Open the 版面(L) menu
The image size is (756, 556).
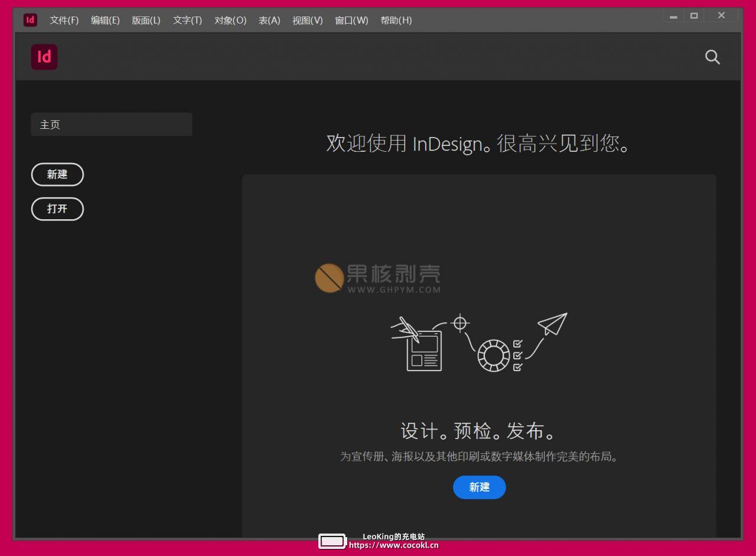point(146,20)
